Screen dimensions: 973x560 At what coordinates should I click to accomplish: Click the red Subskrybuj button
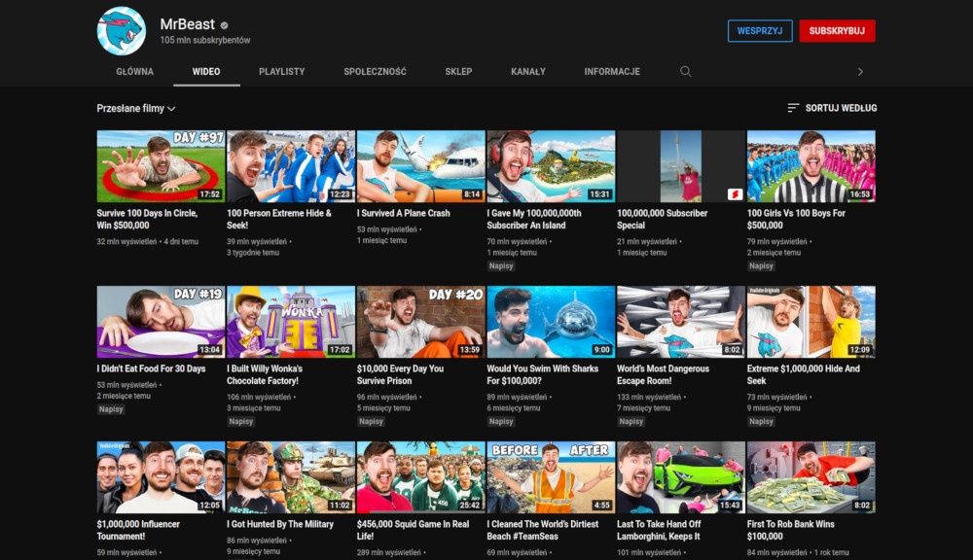837,31
